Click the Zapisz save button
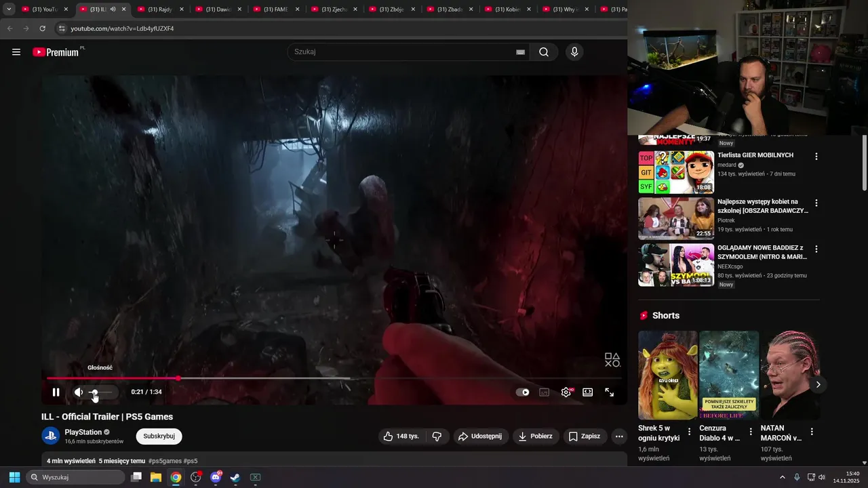 (585, 436)
